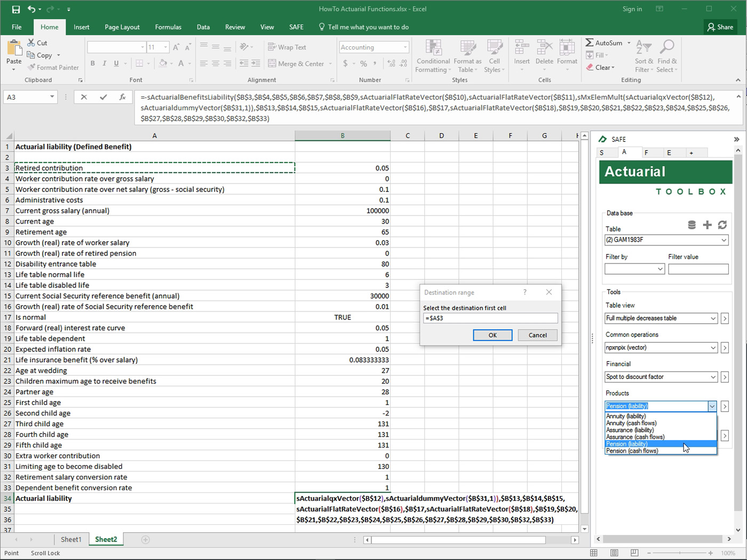The height and width of the screenshot is (560, 747).
Task: Open the Name Box dropdown arrow
Action: [x=52, y=97]
